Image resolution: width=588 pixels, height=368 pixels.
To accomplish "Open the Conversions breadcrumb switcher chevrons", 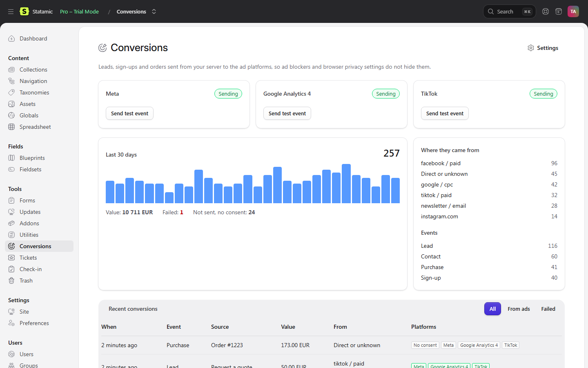I will coord(154,11).
